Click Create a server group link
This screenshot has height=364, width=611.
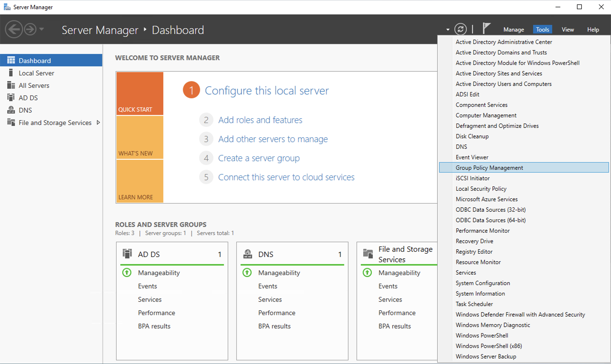click(x=258, y=158)
